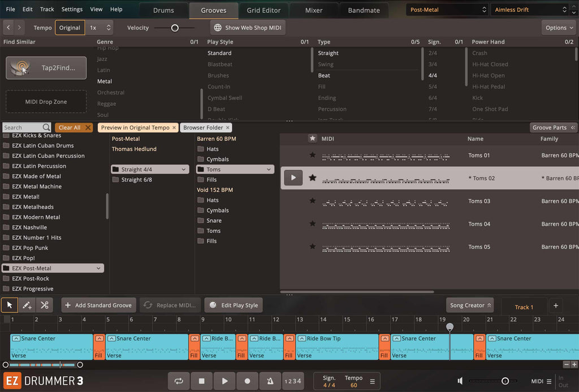Open the Track menu
This screenshot has width=579, height=392.
47,9
